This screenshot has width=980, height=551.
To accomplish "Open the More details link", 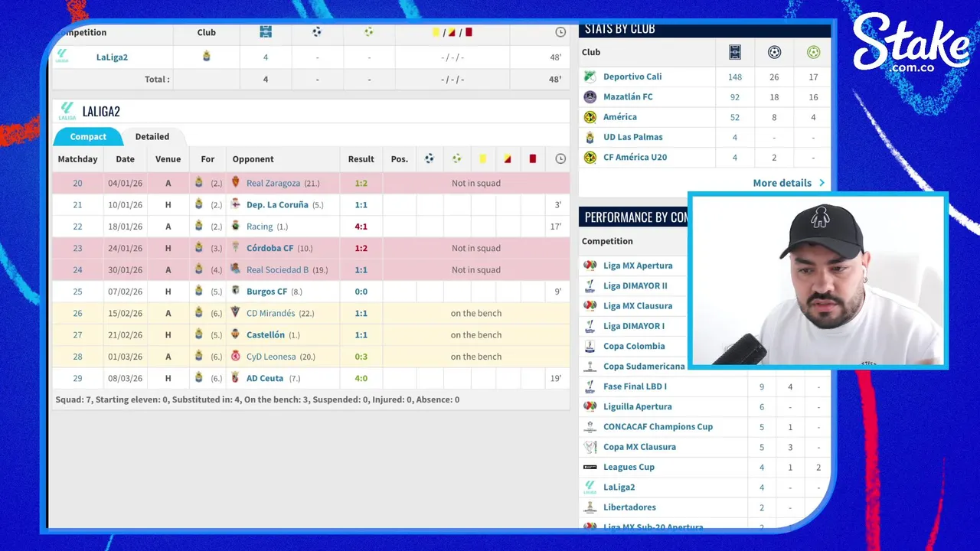I will click(x=789, y=183).
